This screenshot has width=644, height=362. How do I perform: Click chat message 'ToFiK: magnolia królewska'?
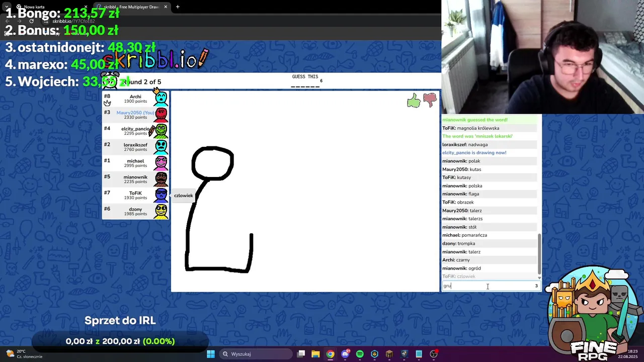[x=471, y=128]
